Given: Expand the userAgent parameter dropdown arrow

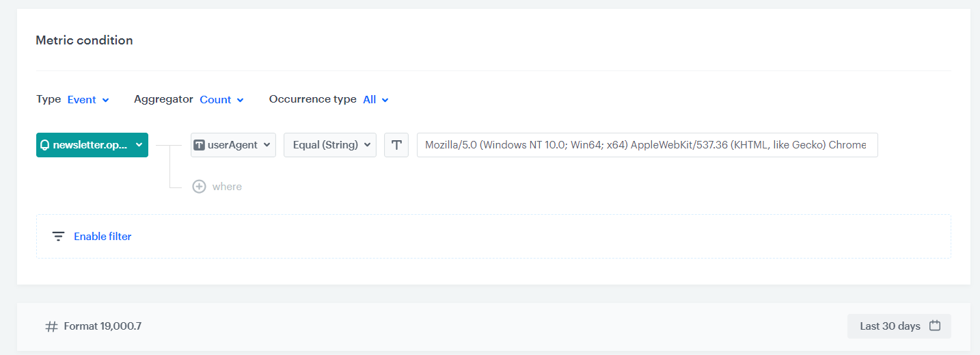Looking at the screenshot, I should 267,145.
